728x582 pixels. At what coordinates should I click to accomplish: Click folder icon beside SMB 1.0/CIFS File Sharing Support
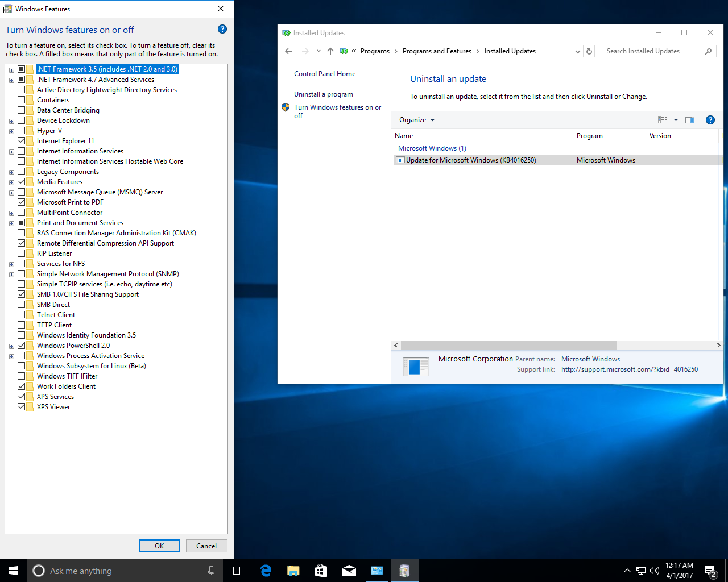30,294
